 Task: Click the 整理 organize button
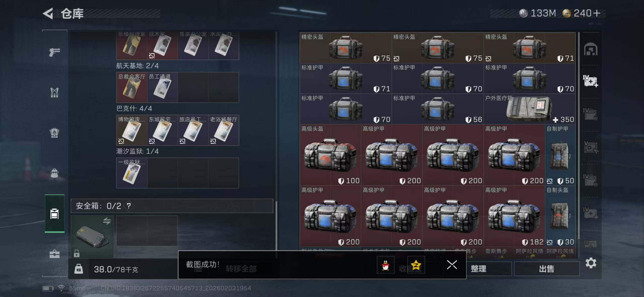coord(478,269)
